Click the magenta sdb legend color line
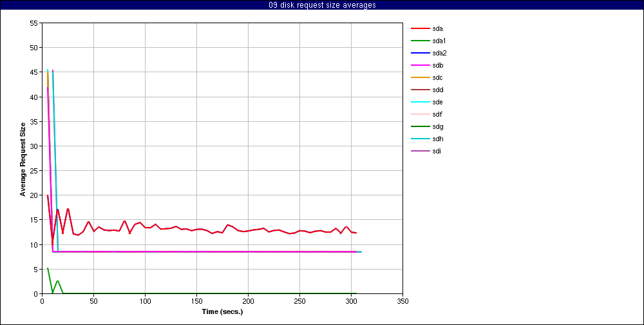 [420, 65]
